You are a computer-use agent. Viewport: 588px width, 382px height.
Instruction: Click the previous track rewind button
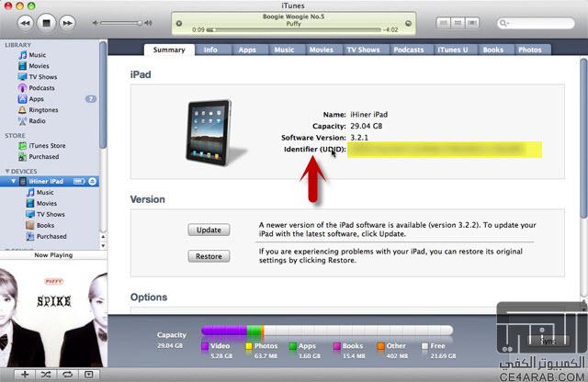[26, 23]
